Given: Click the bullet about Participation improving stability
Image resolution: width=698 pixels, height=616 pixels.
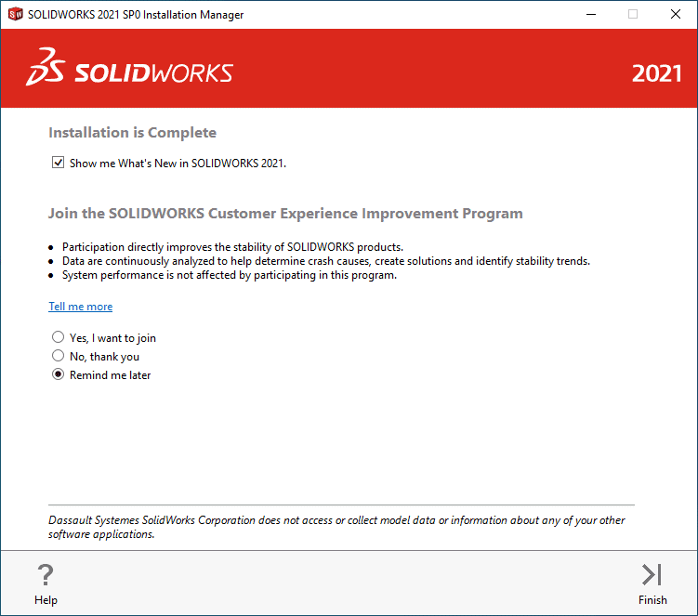Looking at the screenshot, I should (x=232, y=247).
